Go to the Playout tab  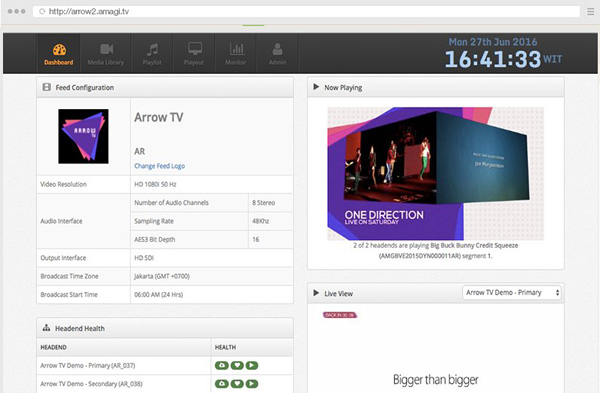(194, 54)
